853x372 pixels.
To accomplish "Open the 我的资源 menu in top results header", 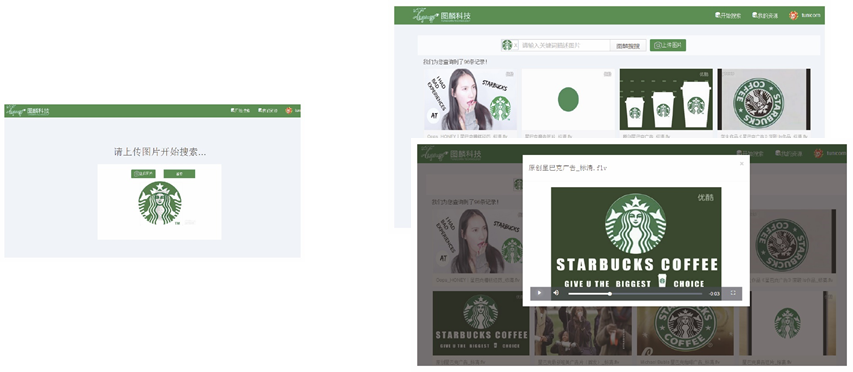I will coord(765,16).
